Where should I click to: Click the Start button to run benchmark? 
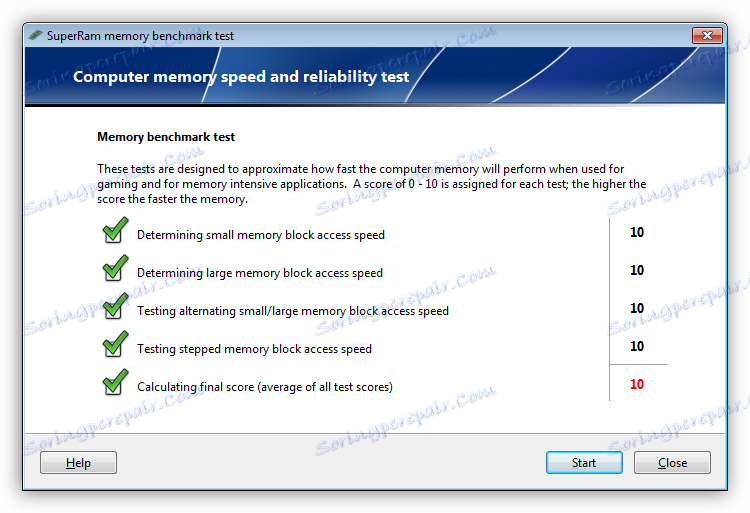[584, 462]
